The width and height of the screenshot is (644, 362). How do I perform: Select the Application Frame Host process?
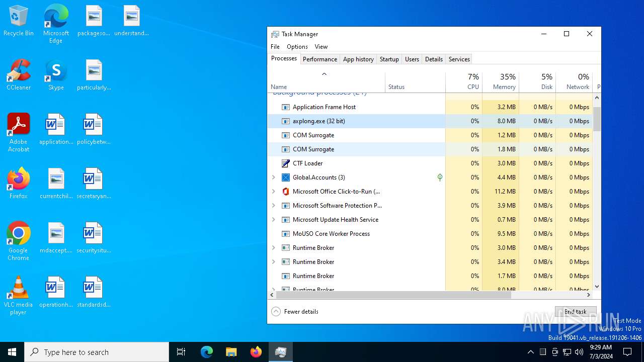[x=430, y=107]
